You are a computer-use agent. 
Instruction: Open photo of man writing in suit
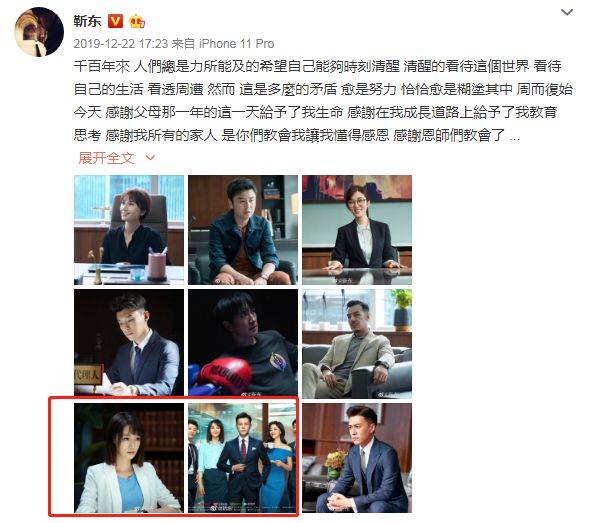129,344
